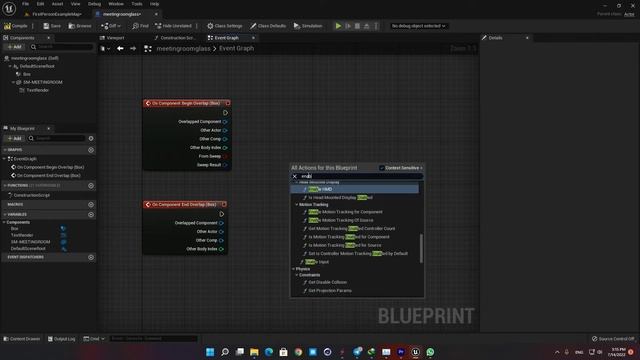Add event dispatcher with plus icon
Image resolution: width=640 pixels, height=360 pixels.
point(91,258)
